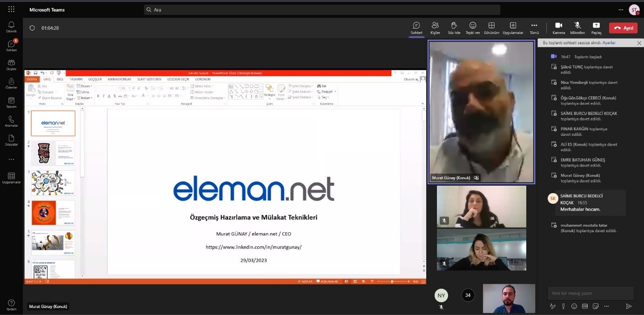Select the GEÇİŞLER ribbon tab

(x=95, y=80)
